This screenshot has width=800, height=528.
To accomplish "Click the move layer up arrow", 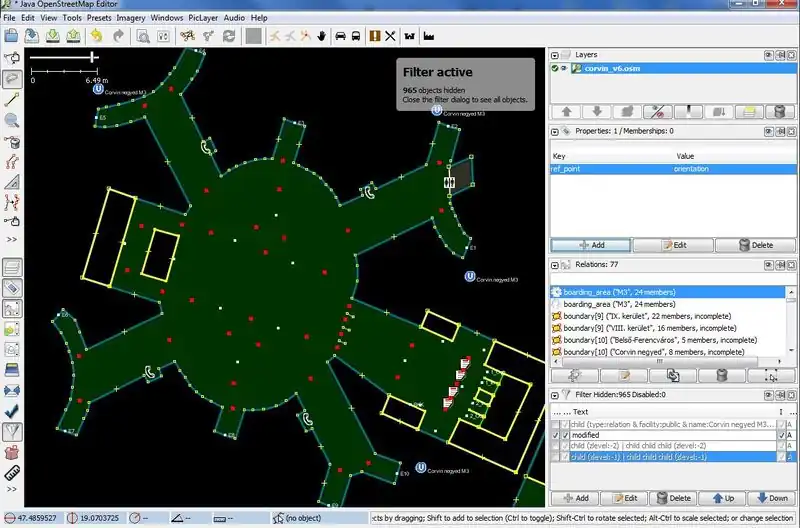I will pos(565,111).
